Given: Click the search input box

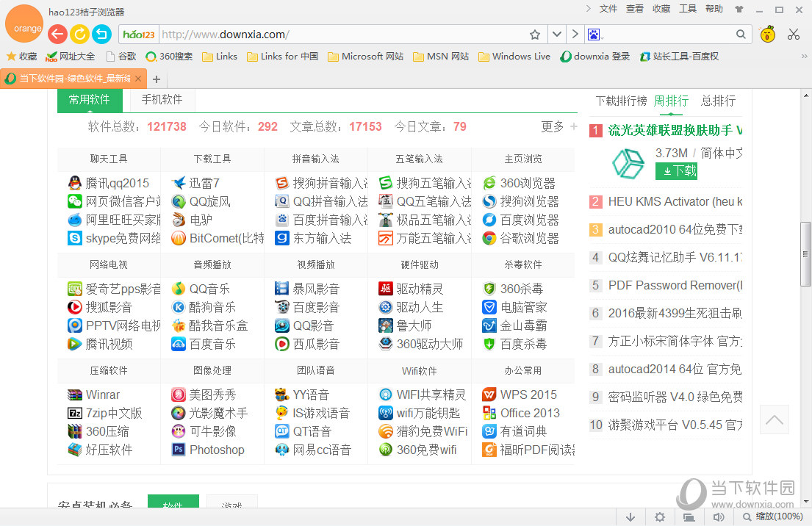Looking at the screenshot, I should [x=668, y=35].
